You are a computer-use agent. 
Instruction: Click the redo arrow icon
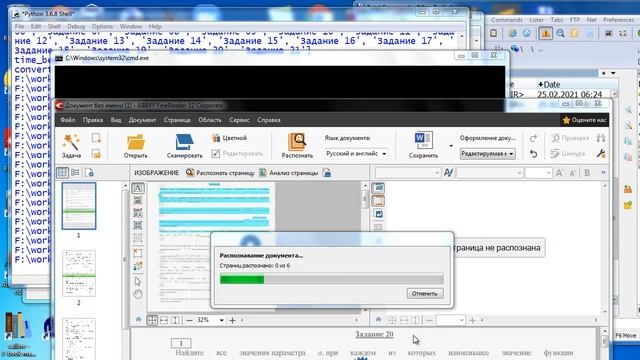click(x=533, y=138)
